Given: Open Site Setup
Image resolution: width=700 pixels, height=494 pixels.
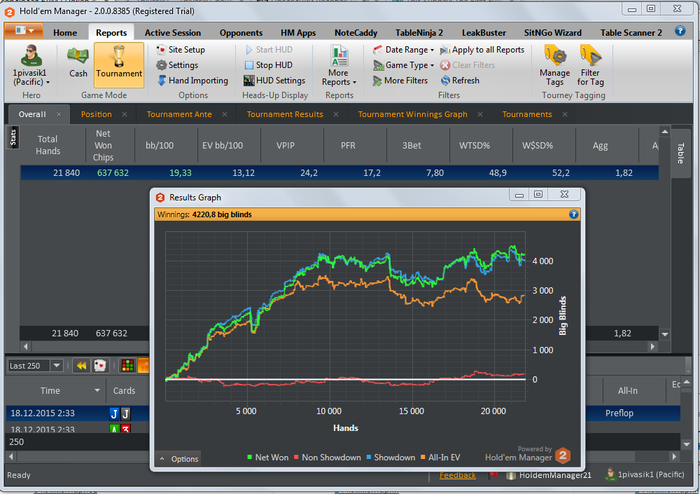Looking at the screenshot, I should [x=181, y=50].
